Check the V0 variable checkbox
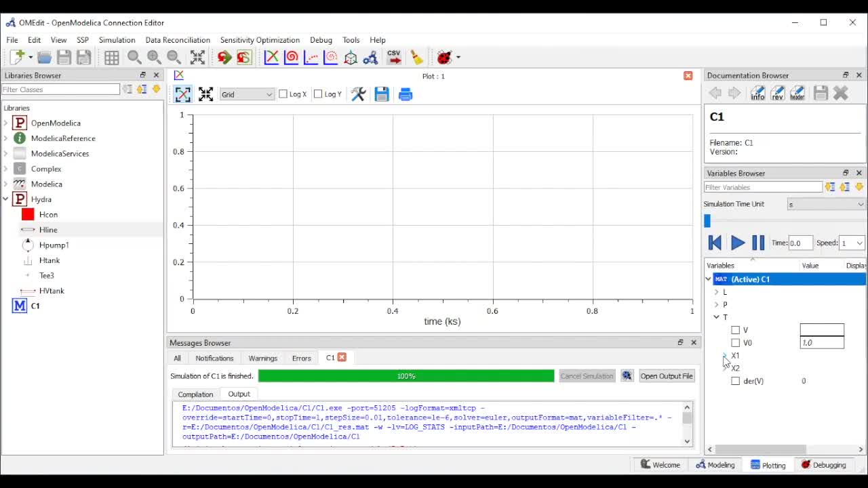Viewport: 868px width, 488px height. click(x=735, y=343)
